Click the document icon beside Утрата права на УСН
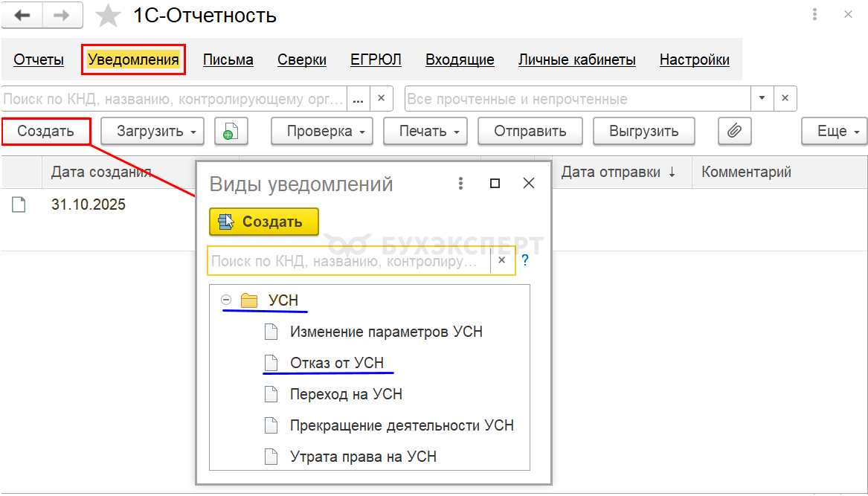This screenshot has height=496, width=868. [x=271, y=457]
